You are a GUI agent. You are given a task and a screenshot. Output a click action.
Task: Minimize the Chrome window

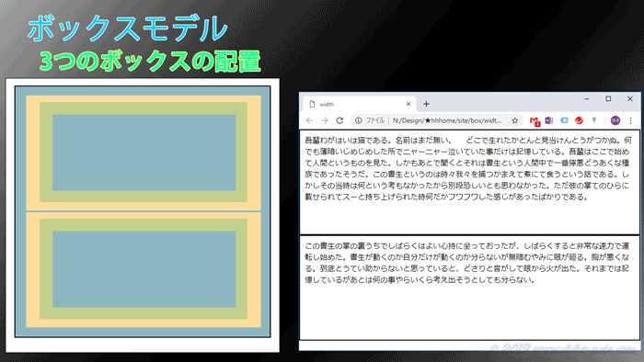(x=587, y=99)
